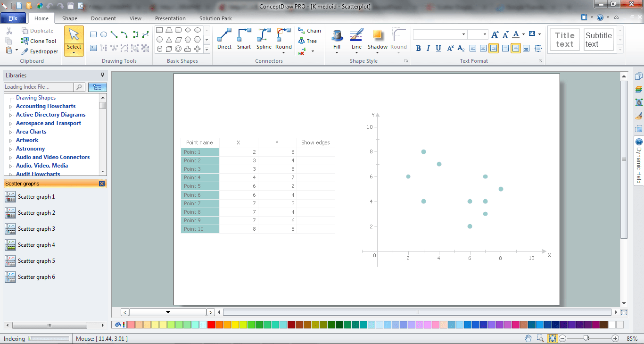The height and width of the screenshot is (344, 644).
Task: Toggle Underline text formatting
Action: 438,48
